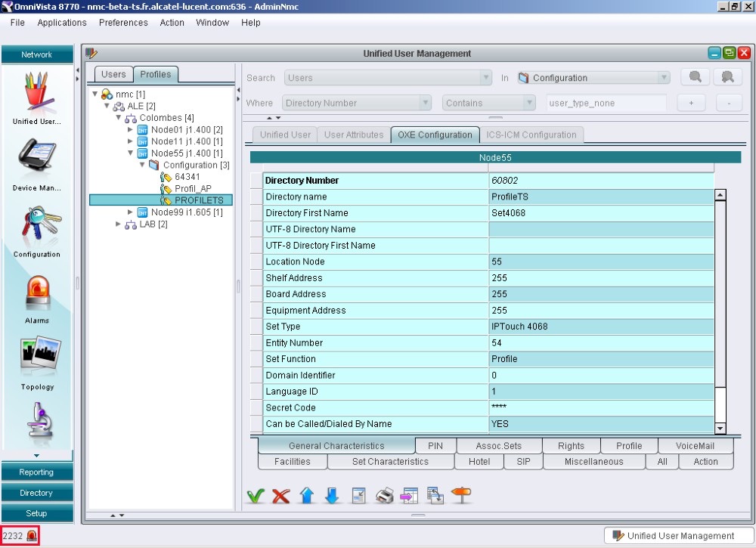
Task: Click the printer icon
Action: tap(384, 495)
